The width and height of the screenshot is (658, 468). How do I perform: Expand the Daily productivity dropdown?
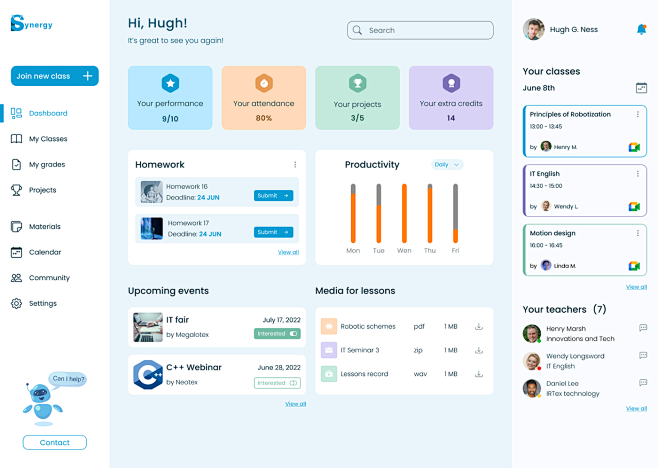click(x=447, y=165)
